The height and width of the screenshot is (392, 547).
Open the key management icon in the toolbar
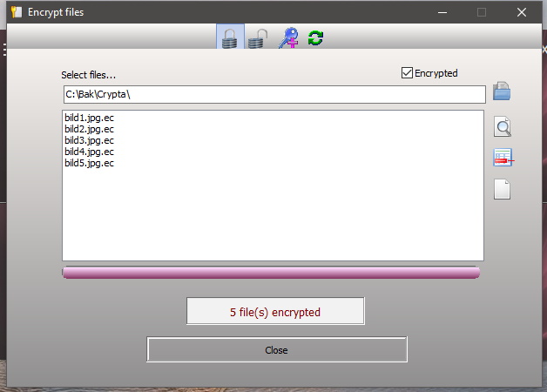(x=288, y=37)
